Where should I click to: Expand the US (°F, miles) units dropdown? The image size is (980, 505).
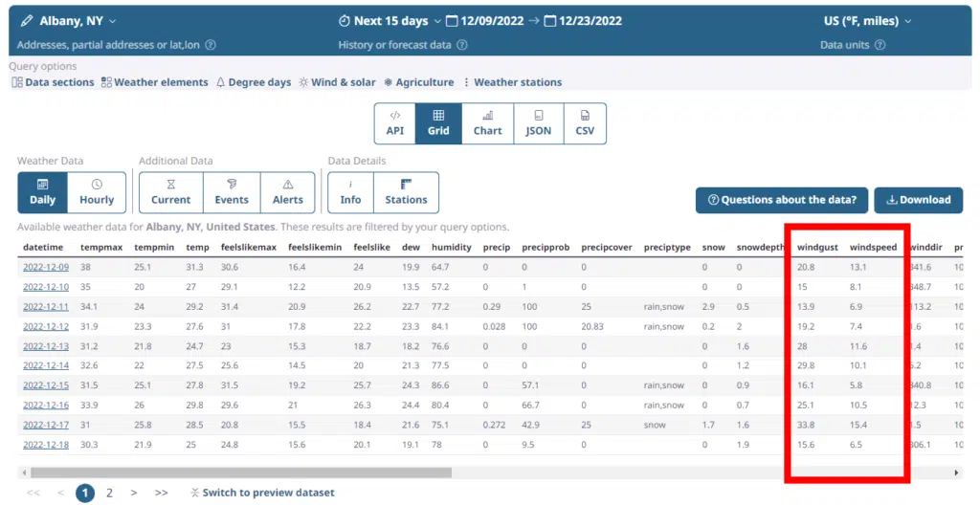(907, 21)
